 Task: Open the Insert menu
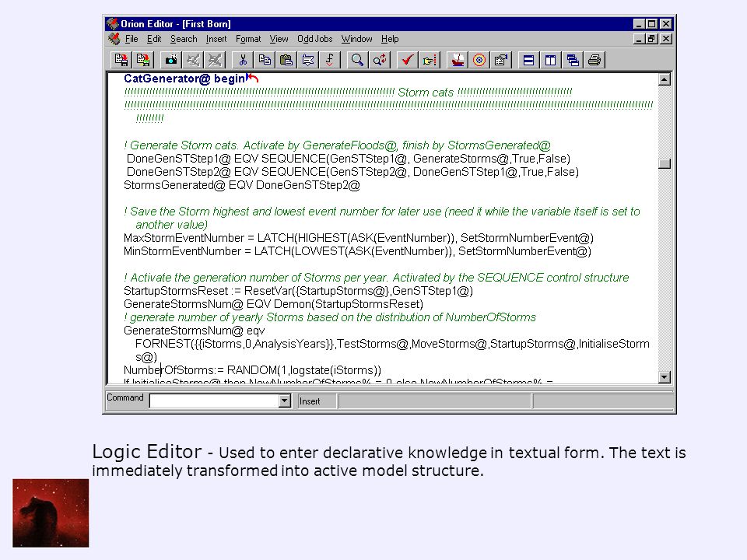[x=216, y=39]
